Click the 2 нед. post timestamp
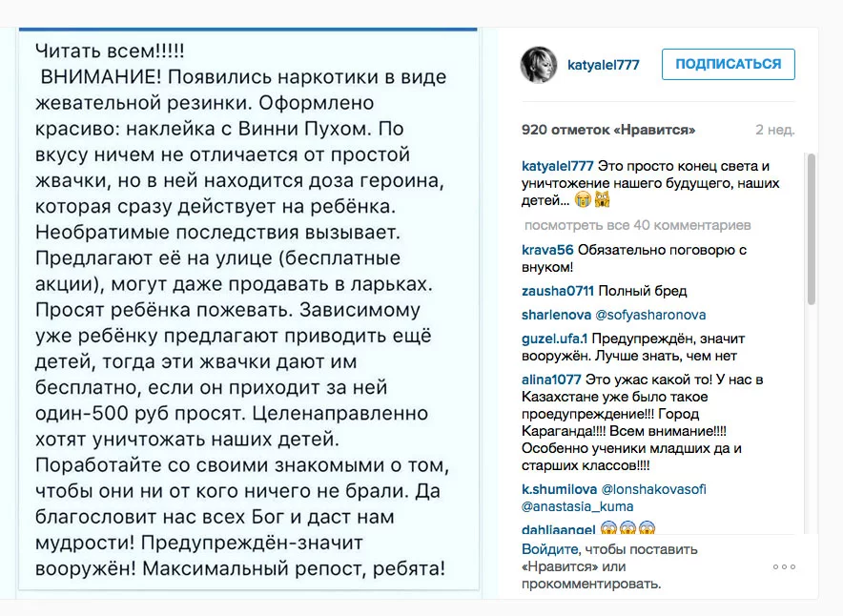The height and width of the screenshot is (616, 843). 774,130
